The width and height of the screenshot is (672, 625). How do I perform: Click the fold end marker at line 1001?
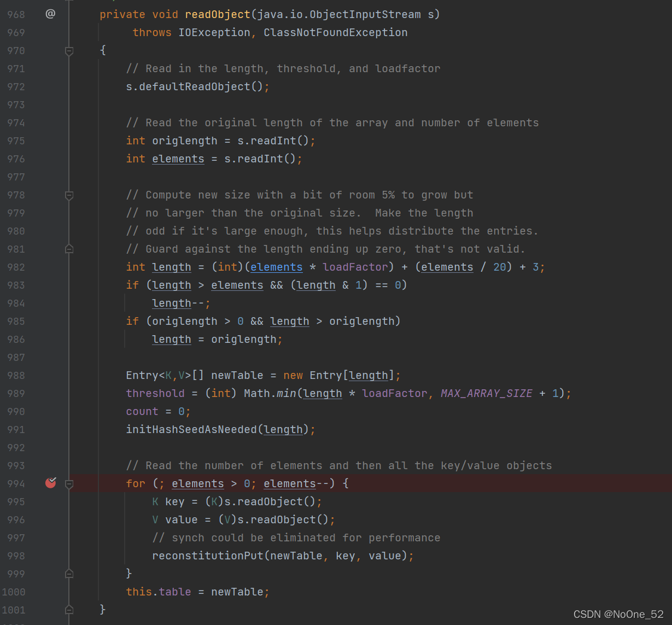point(69,610)
